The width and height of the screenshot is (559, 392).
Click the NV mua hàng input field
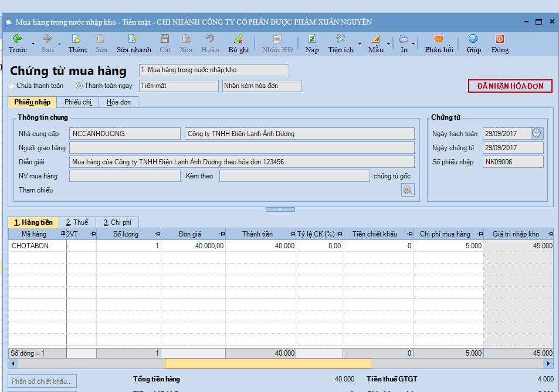point(125,176)
